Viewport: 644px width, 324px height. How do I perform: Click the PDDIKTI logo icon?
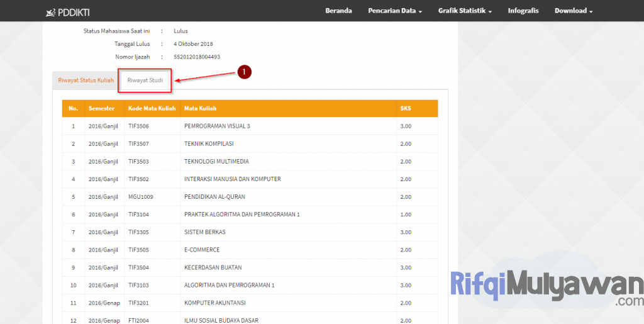[50, 13]
